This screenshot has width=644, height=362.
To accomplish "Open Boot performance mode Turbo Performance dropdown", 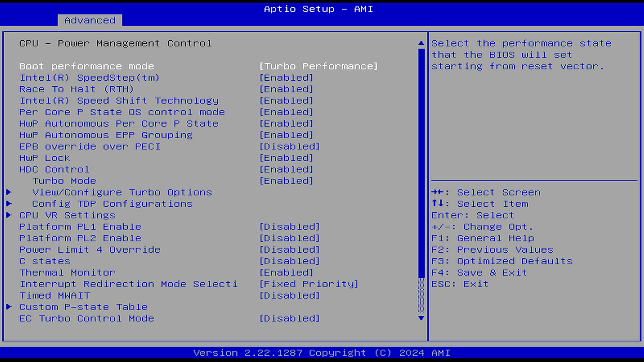I will [318, 66].
